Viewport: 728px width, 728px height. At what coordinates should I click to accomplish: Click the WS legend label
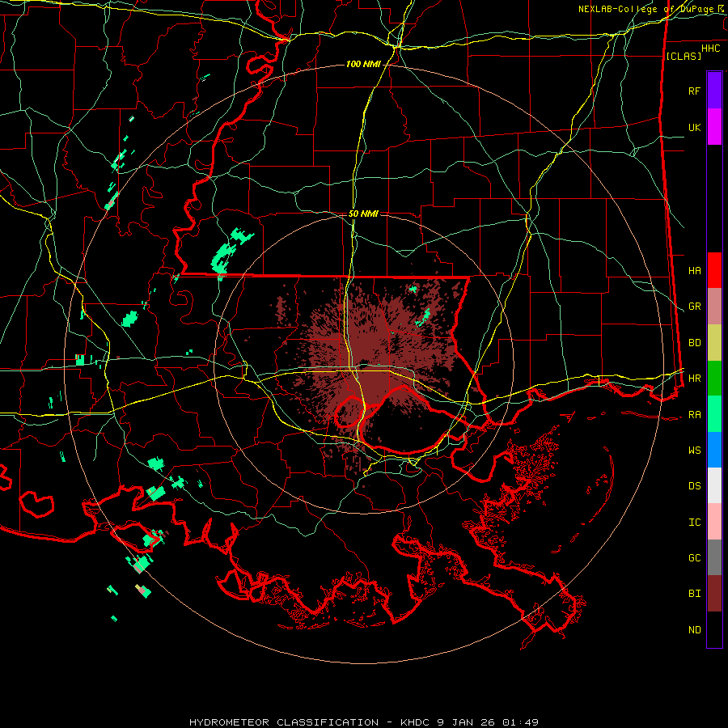tap(694, 451)
